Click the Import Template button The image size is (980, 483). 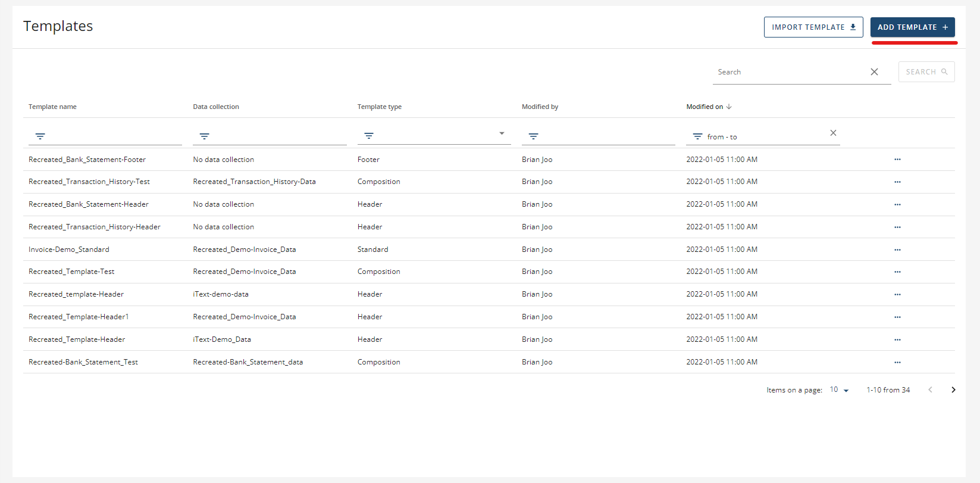813,27
